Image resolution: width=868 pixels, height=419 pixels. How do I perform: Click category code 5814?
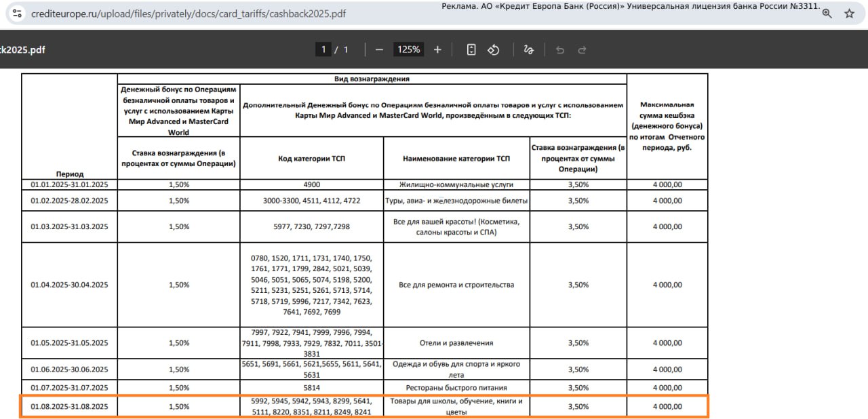coord(312,388)
